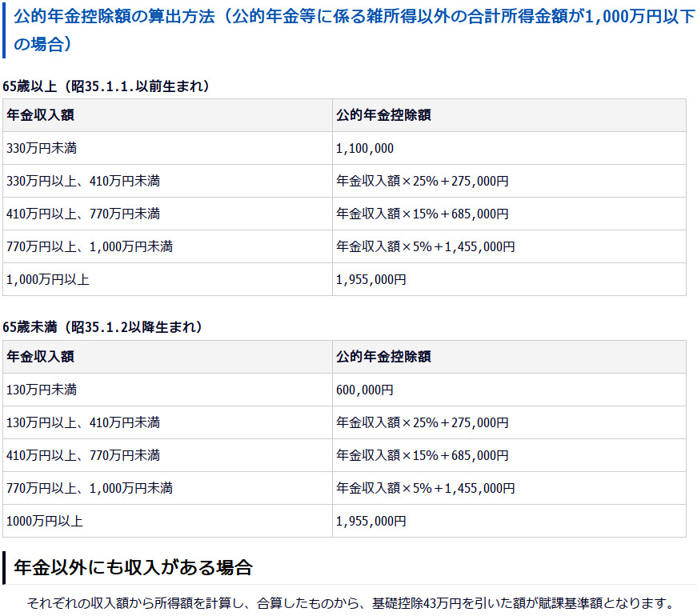Image resolution: width=697 pixels, height=616 pixels.
Task: Click the paragraph mentioning 基礎控除43万円
Action: [351, 602]
